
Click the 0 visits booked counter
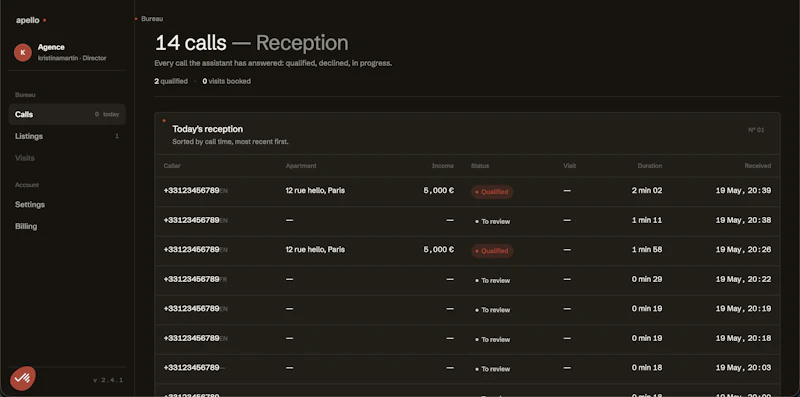(x=227, y=81)
